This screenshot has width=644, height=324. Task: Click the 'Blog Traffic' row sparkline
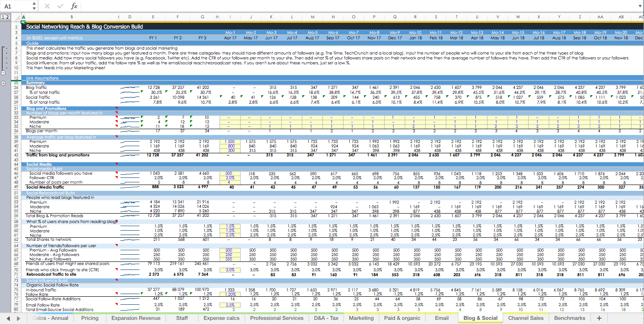(130, 87)
